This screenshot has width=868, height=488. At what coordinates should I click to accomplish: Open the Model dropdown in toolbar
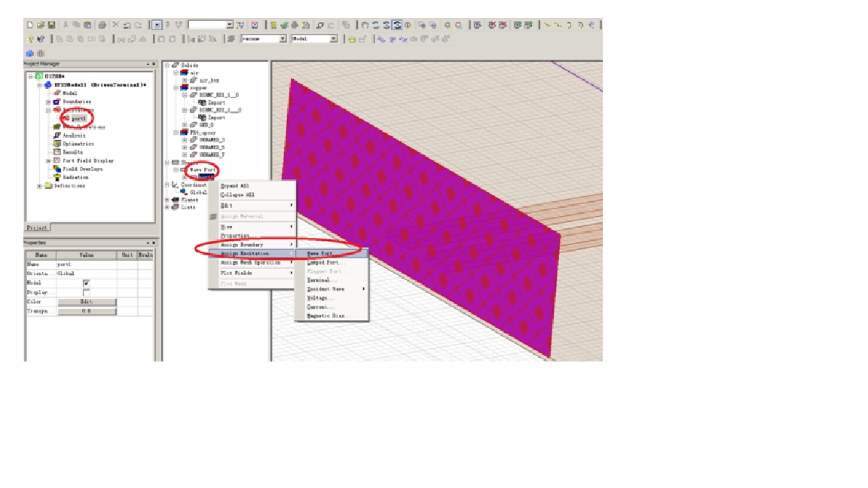333,38
